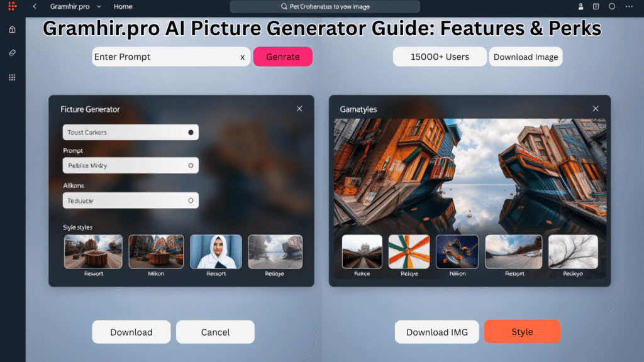Click the Ficture Generator panel title
This screenshot has width=644, height=362.
tap(90, 109)
